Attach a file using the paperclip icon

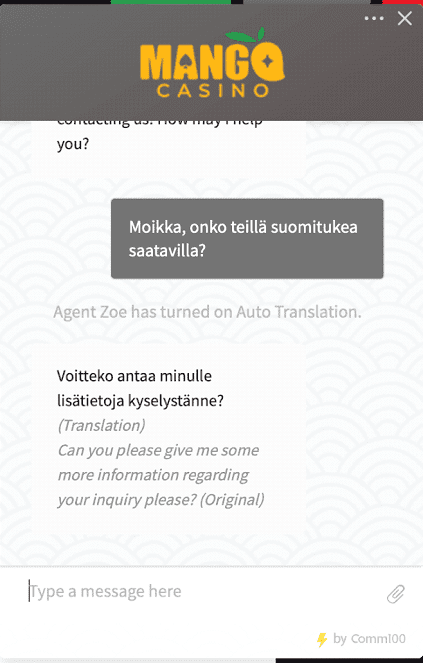pyautogui.click(x=396, y=593)
